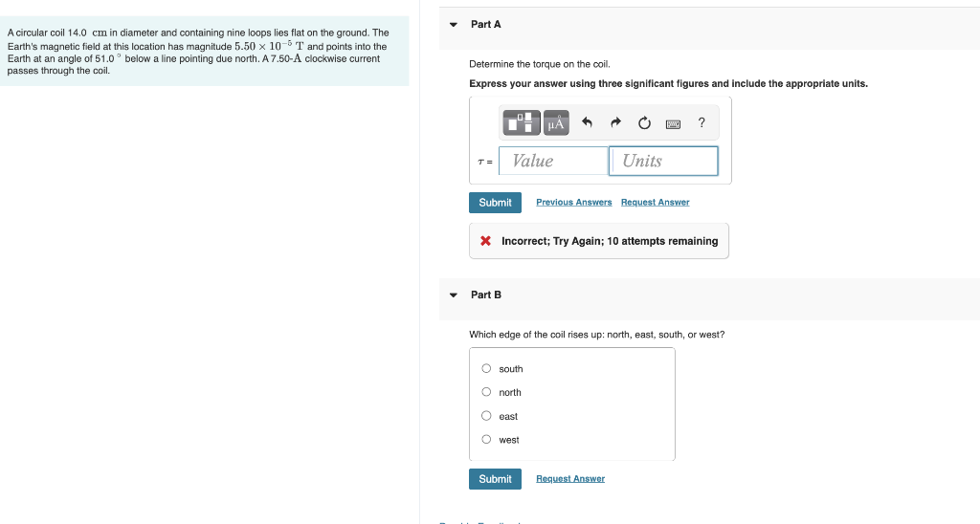Open the Previous Answers link
The height and width of the screenshot is (524, 980).
coord(574,203)
